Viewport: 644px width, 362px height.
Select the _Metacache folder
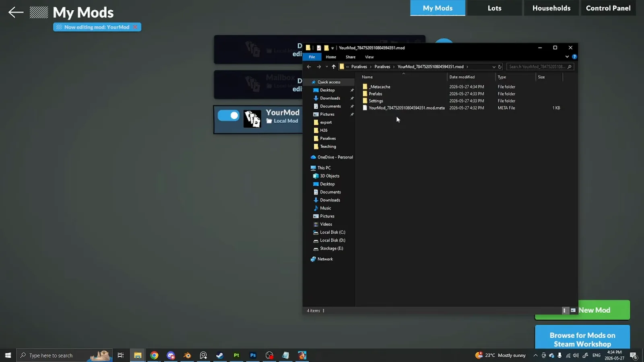380,87
